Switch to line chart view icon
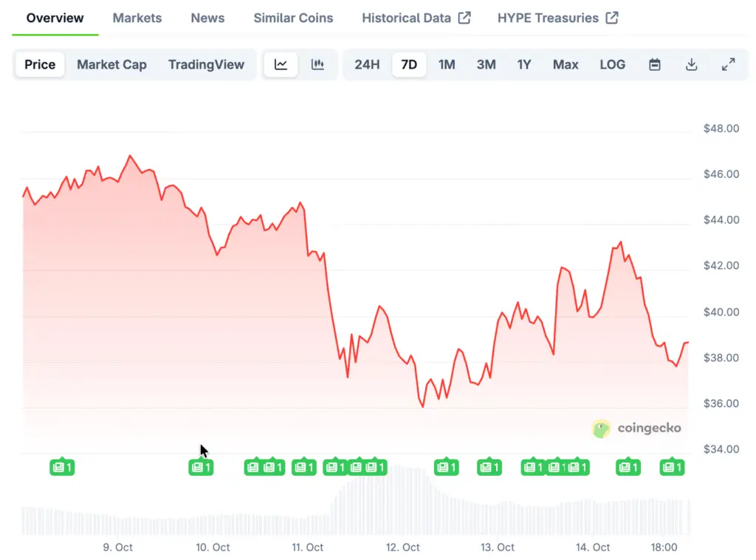Screen dimensions: 756x560 point(281,64)
